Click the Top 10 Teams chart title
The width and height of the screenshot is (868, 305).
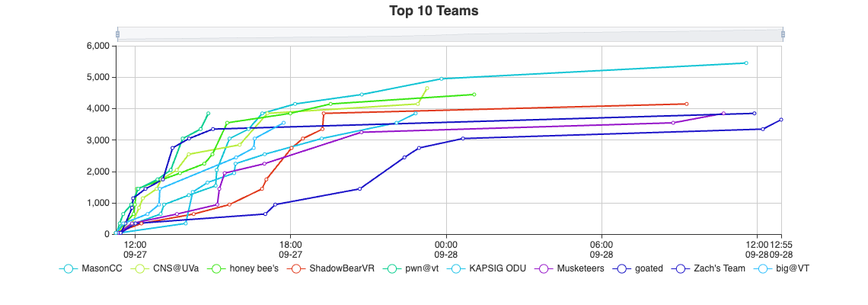click(x=433, y=11)
